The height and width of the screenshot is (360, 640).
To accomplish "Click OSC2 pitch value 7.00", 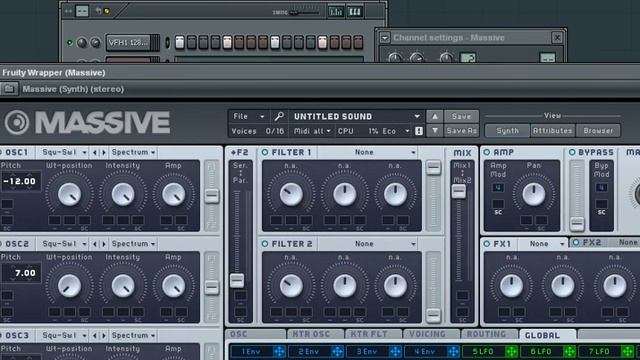I will [x=20, y=273].
